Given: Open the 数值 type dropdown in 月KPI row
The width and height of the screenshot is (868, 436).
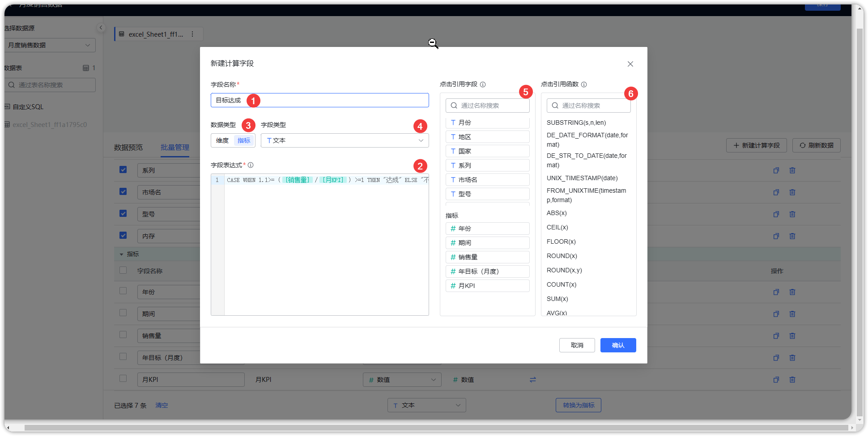Looking at the screenshot, I should click(402, 380).
